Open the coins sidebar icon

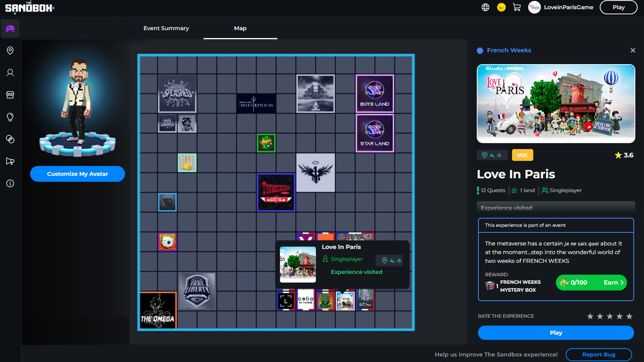pyautogui.click(x=10, y=139)
